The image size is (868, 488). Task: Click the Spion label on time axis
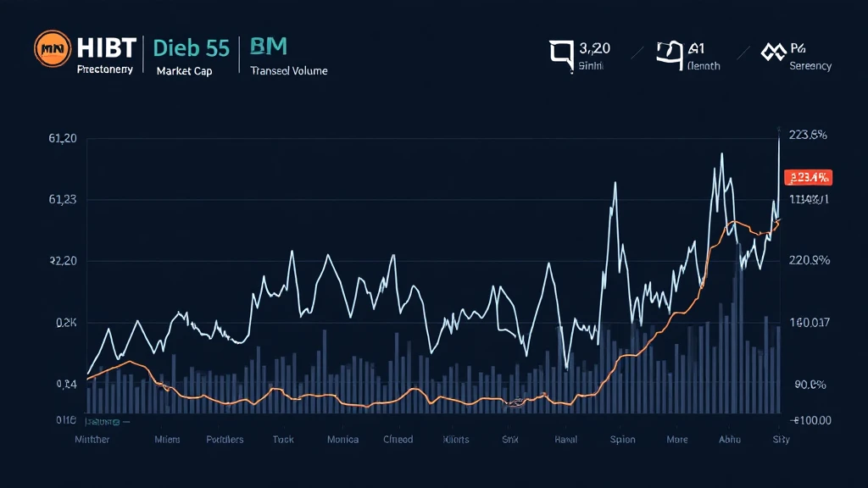(622, 439)
